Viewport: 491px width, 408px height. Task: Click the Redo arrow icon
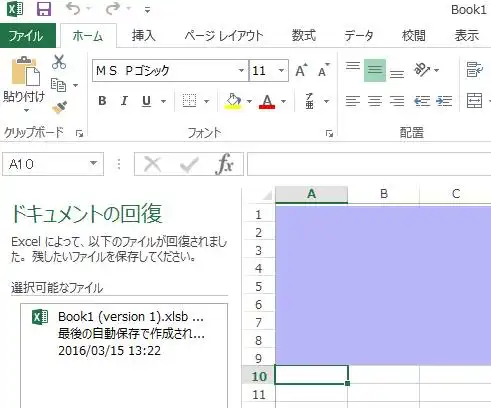pyautogui.click(x=113, y=9)
